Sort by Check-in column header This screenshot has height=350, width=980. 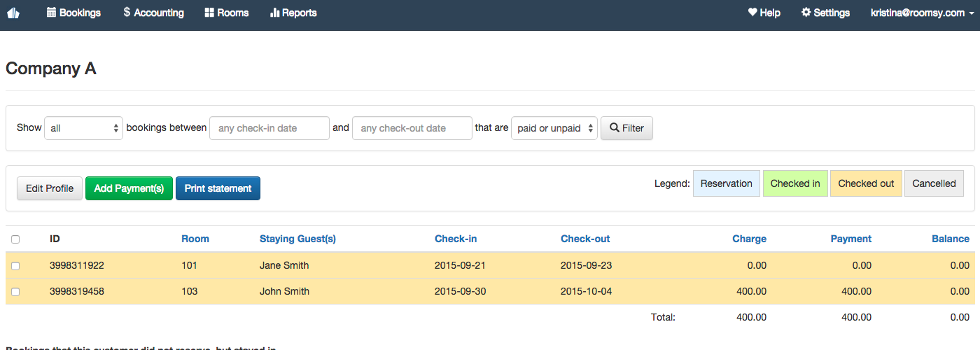coord(456,239)
